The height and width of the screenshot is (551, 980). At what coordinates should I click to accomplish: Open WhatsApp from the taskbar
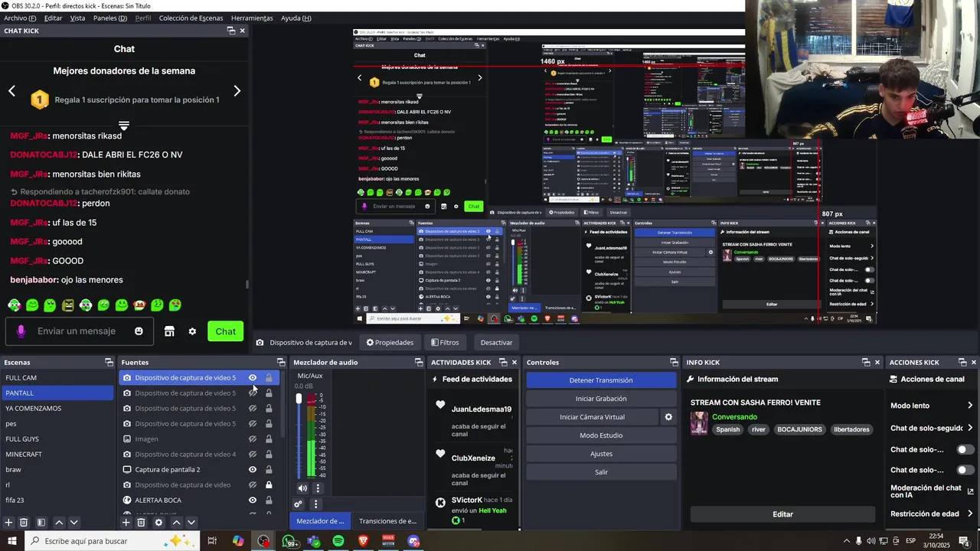coord(289,541)
